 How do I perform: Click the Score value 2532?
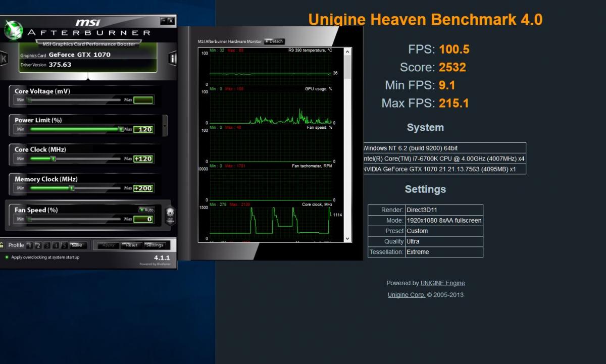452,67
